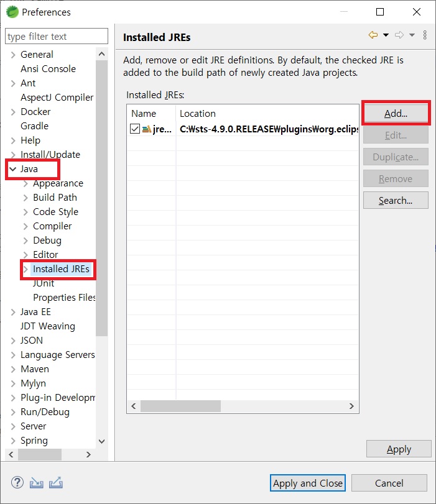Select Ansi Console in the tree
Image resolution: width=436 pixels, height=504 pixels.
49,69
